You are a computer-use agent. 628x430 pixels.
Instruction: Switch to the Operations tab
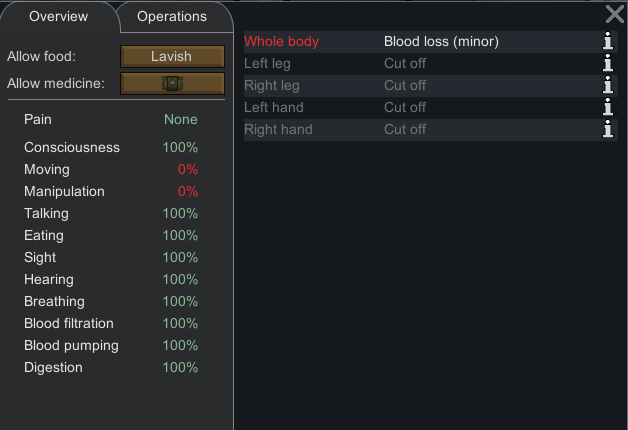172,16
